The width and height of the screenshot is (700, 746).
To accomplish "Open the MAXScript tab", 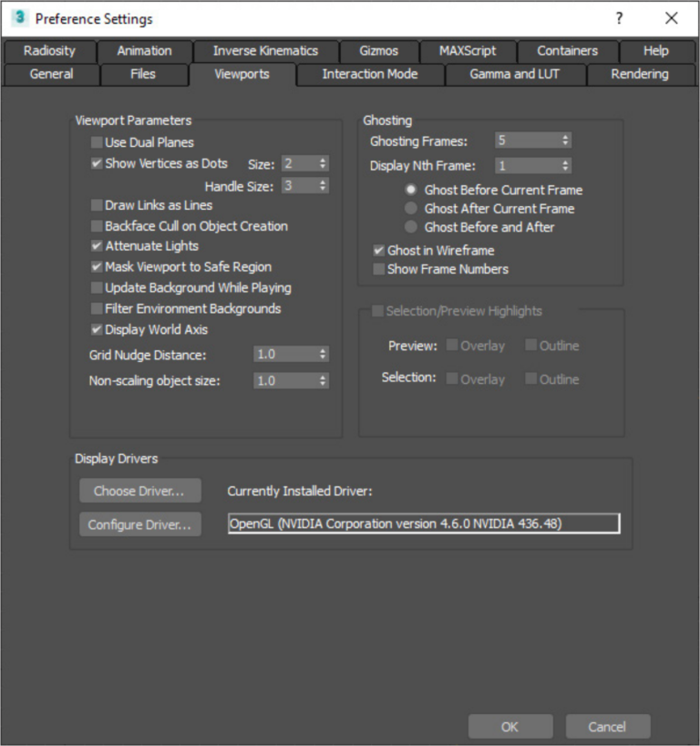I will pos(468,51).
